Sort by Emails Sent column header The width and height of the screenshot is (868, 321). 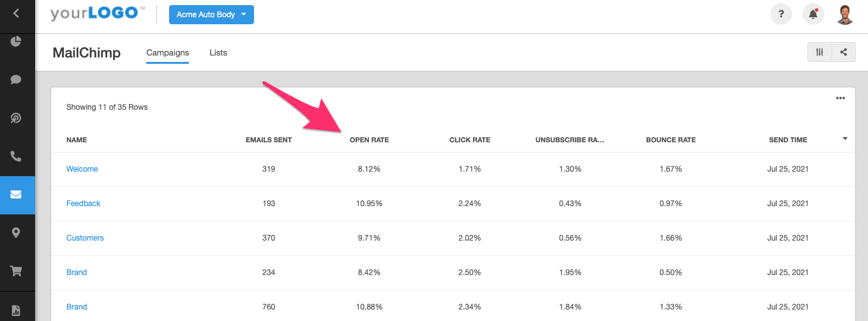coord(269,140)
